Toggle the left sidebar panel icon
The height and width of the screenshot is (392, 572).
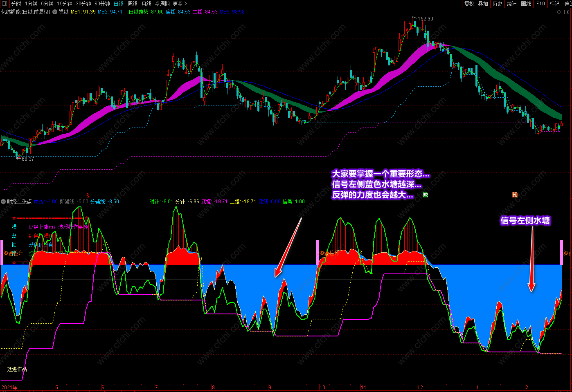[x=5, y=4]
